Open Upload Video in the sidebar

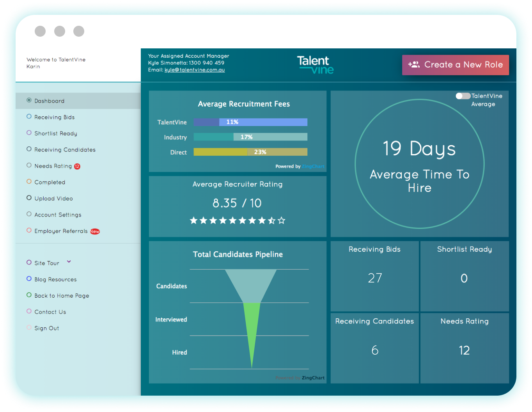pyautogui.click(x=53, y=199)
